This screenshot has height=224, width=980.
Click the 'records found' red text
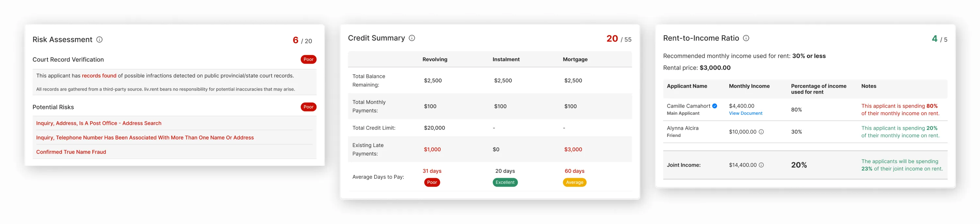[x=99, y=76]
